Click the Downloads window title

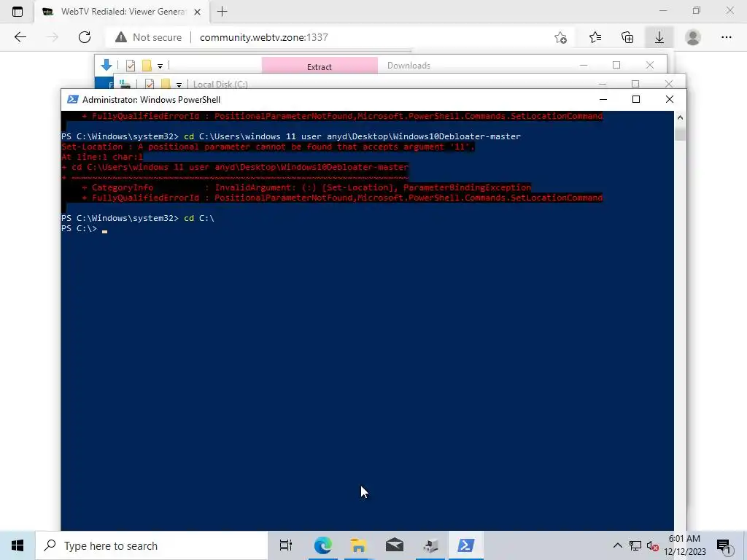coord(409,66)
